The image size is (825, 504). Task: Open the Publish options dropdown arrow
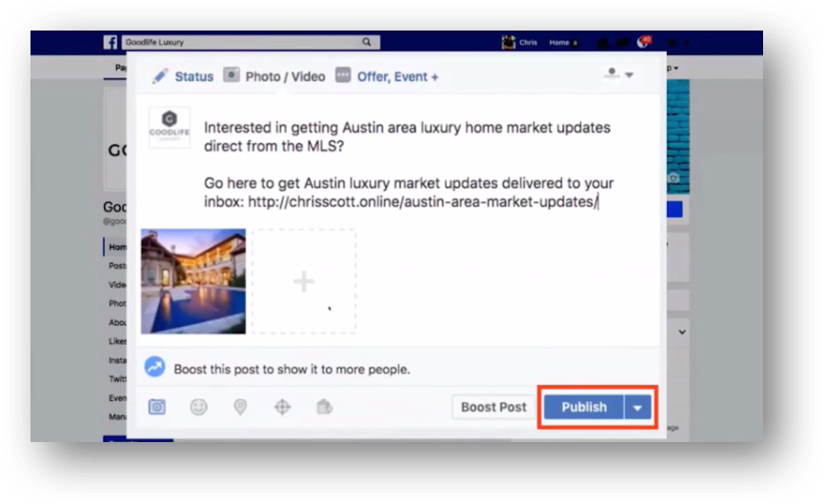(x=637, y=407)
